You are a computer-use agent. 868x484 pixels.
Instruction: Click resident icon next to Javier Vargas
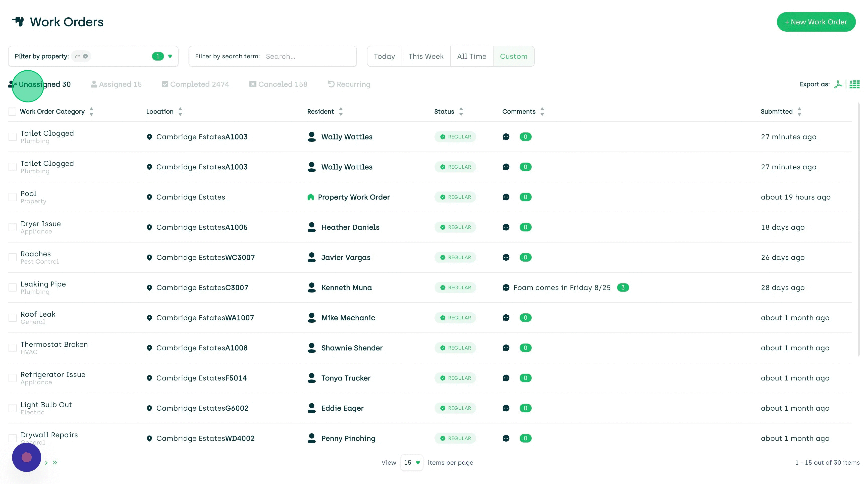(x=312, y=258)
